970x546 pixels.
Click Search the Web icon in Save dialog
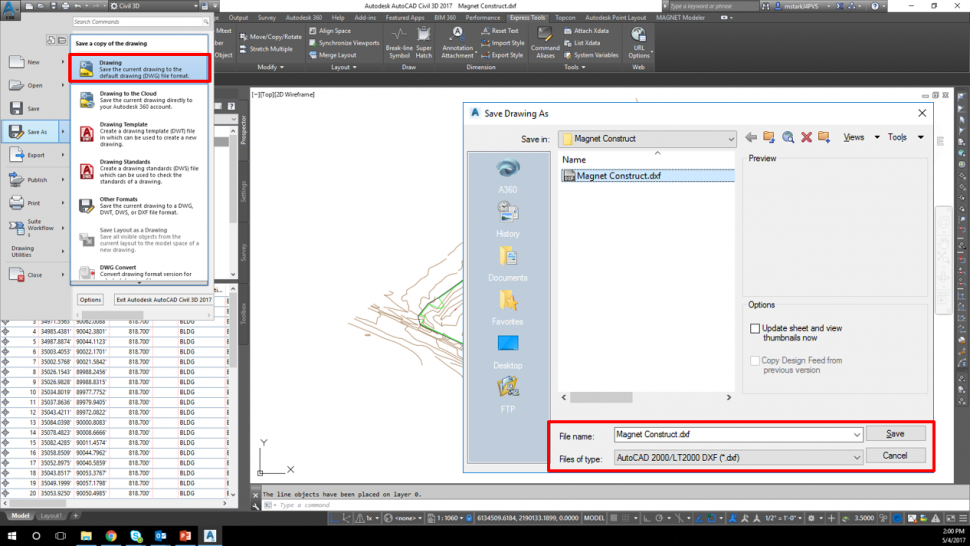pyautogui.click(x=788, y=137)
